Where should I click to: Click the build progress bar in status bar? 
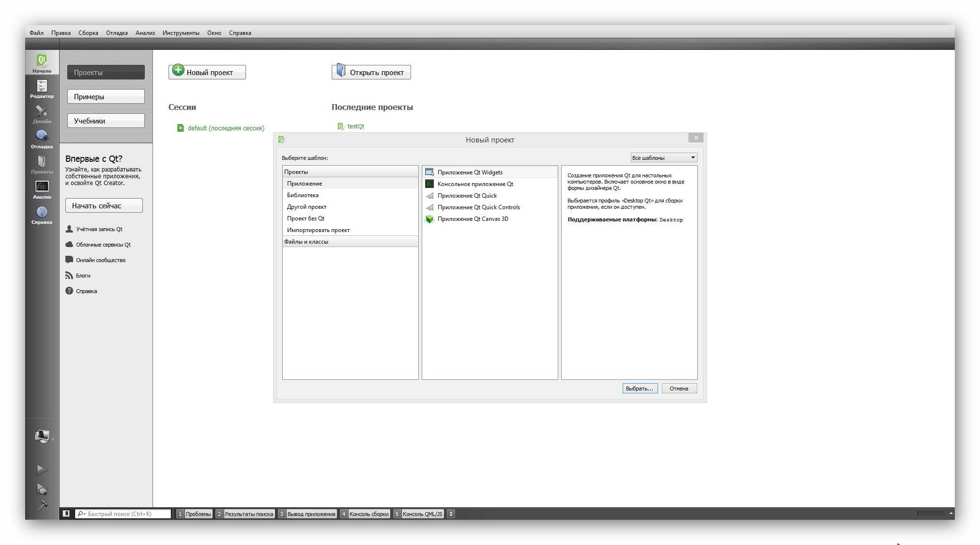click(x=931, y=514)
